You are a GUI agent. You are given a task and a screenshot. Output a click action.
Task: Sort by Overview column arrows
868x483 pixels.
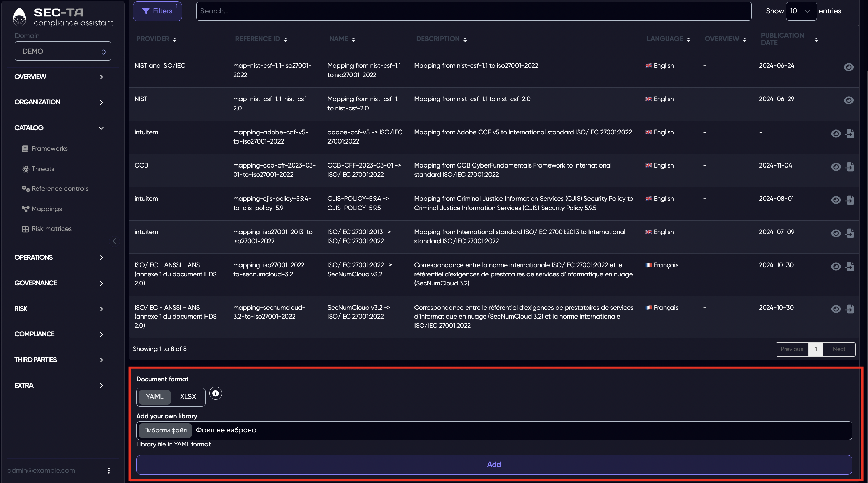745,40
